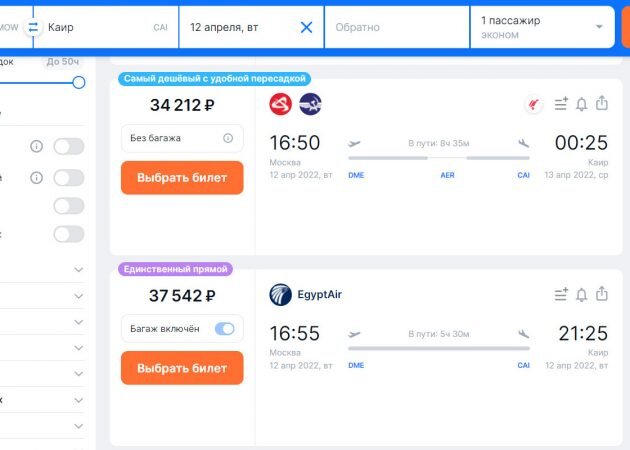
Task: Turn off Багаж включён toggle
Action: [x=225, y=329]
